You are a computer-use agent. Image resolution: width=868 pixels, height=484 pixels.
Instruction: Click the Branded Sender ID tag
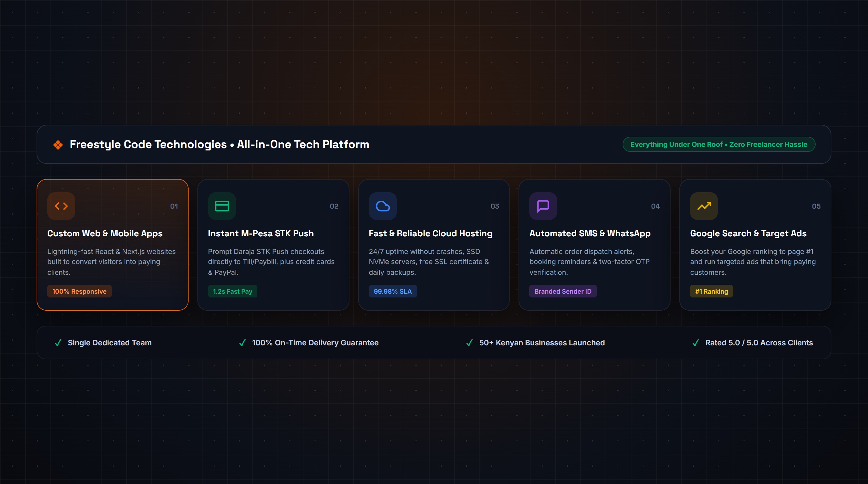[x=563, y=291]
